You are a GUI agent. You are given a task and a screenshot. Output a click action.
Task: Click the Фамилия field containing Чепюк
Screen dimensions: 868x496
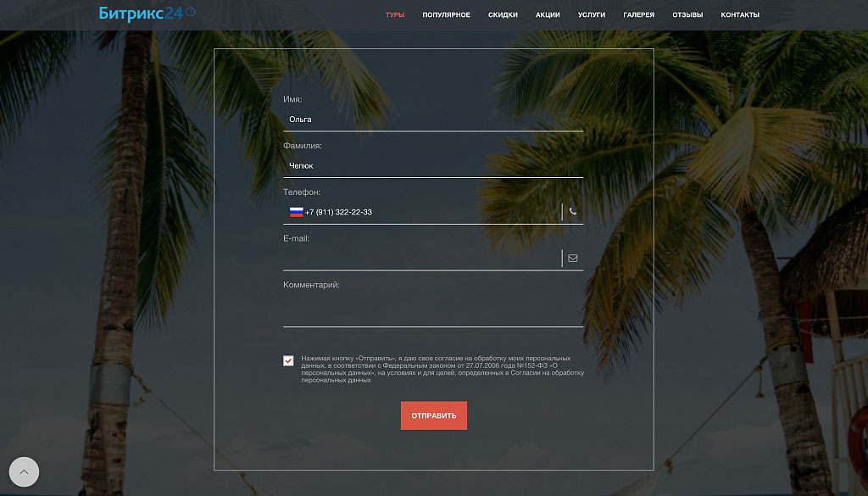click(x=432, y=166)
